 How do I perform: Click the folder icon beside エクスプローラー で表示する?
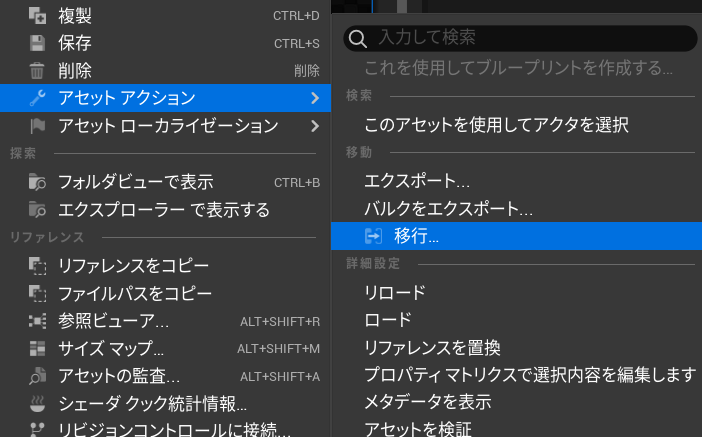pyautogui.click(x=37, y=210)
